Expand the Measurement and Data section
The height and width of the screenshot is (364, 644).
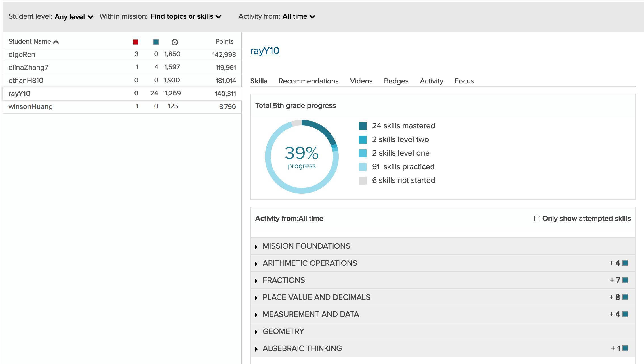pyautogui.click(x=443, y=314)
